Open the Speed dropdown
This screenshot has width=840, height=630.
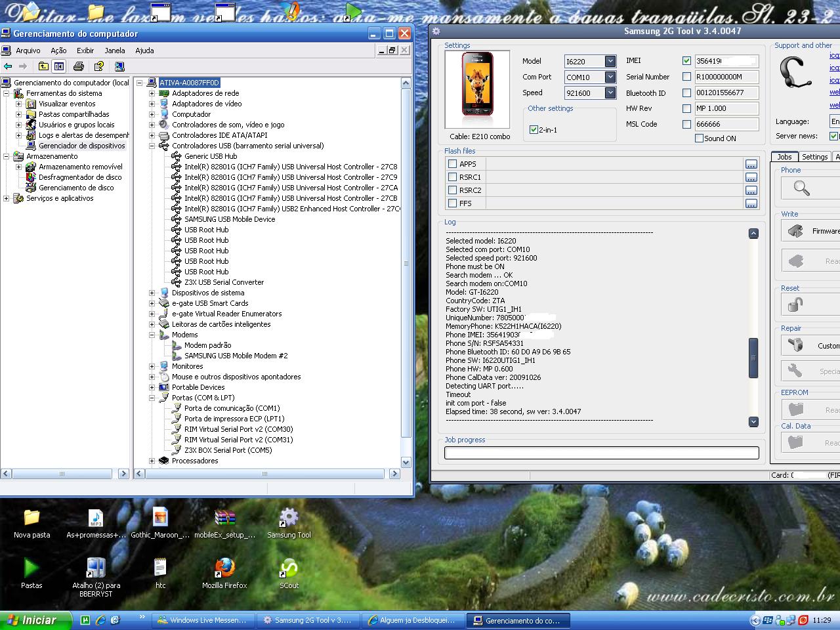tap(610, 93)
